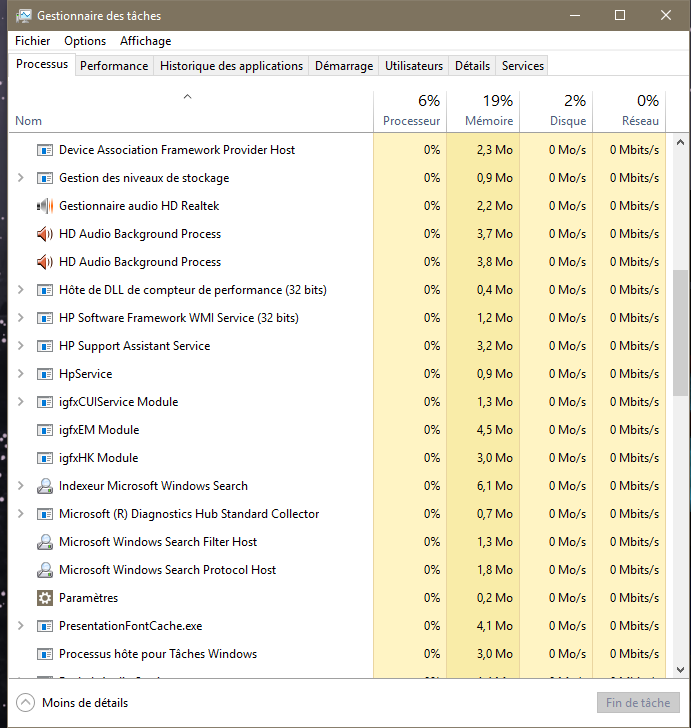Click the Gestionnaire audio HD Realtek speaker icon
Screen dimensions: 691x728
(x=45, y=206)
